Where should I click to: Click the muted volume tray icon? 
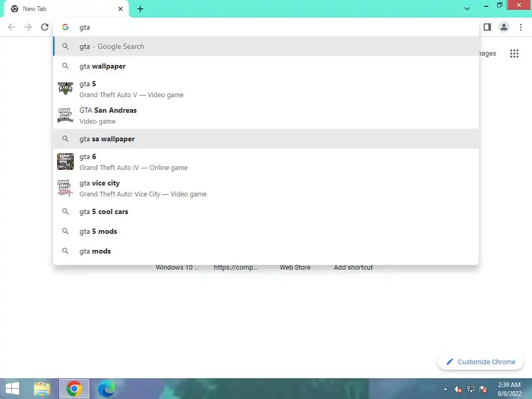(458, 389)
